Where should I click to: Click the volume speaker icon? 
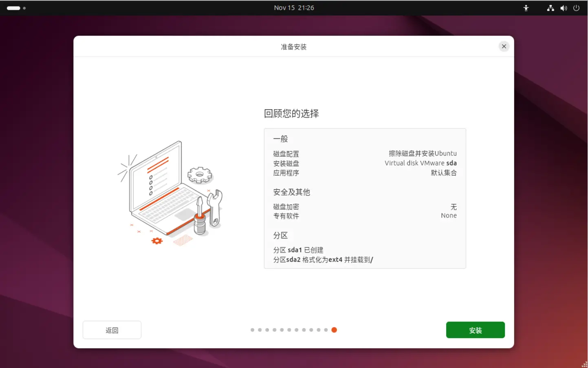point(564,8)
